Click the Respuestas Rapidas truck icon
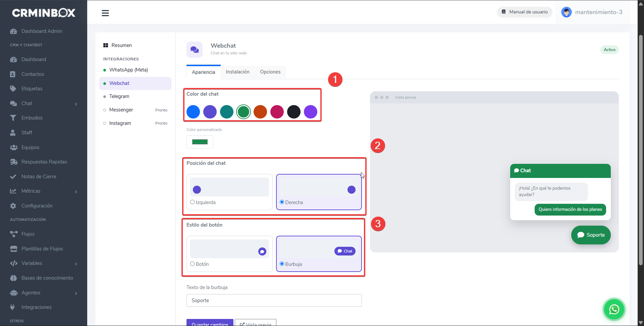 pos(14,162)
